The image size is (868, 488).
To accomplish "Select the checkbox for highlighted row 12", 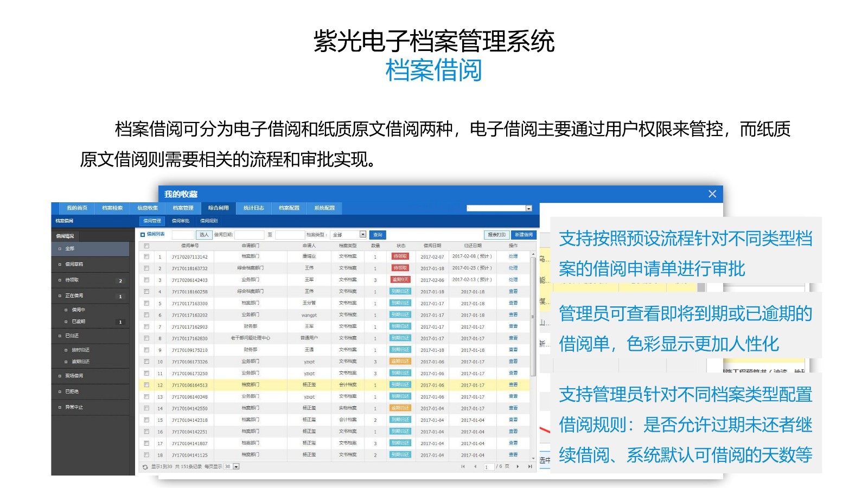I will (x=146, y=385).
